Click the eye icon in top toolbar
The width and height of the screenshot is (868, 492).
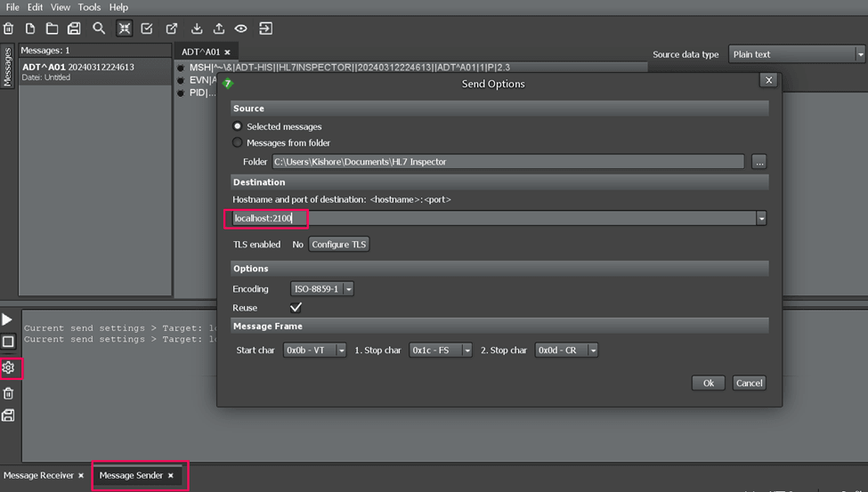[240, 28]
